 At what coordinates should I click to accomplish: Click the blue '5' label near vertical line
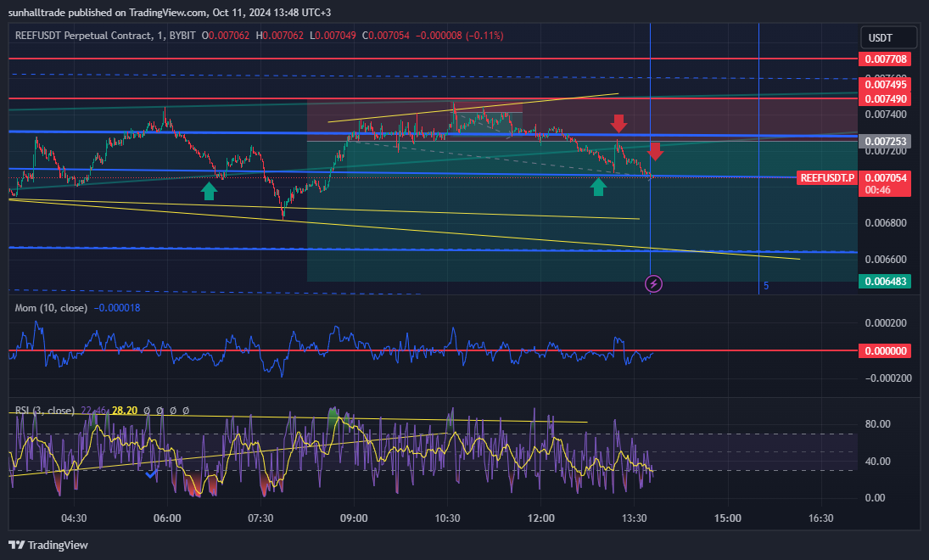pos(765,286)
